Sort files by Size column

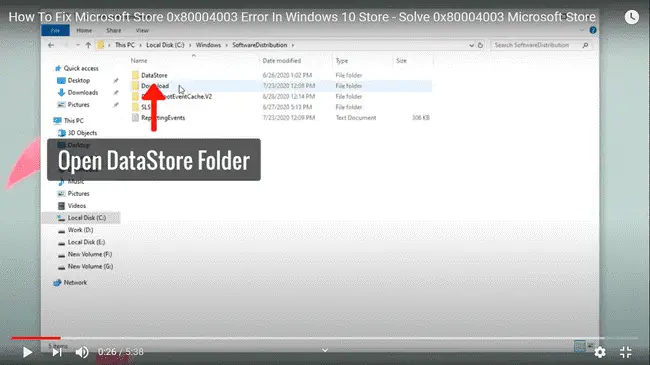click(x=401, y=61)
